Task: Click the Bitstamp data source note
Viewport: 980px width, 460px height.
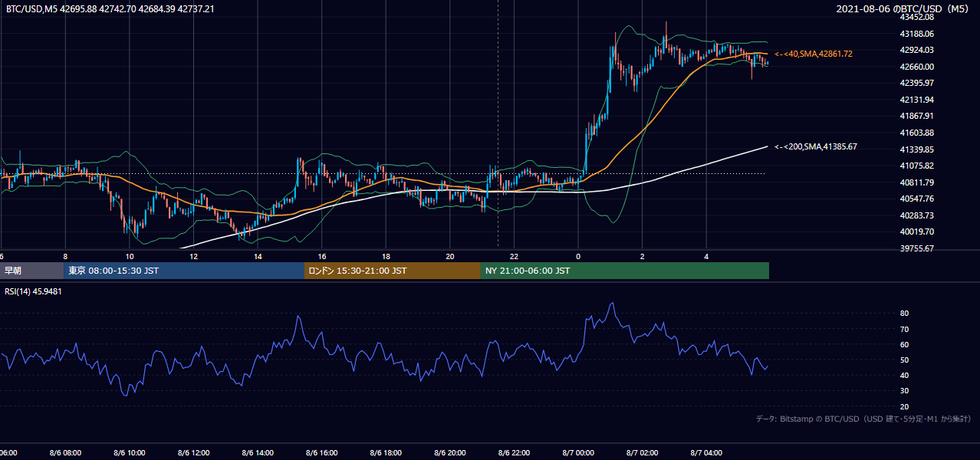Action: tap(863, 419)
